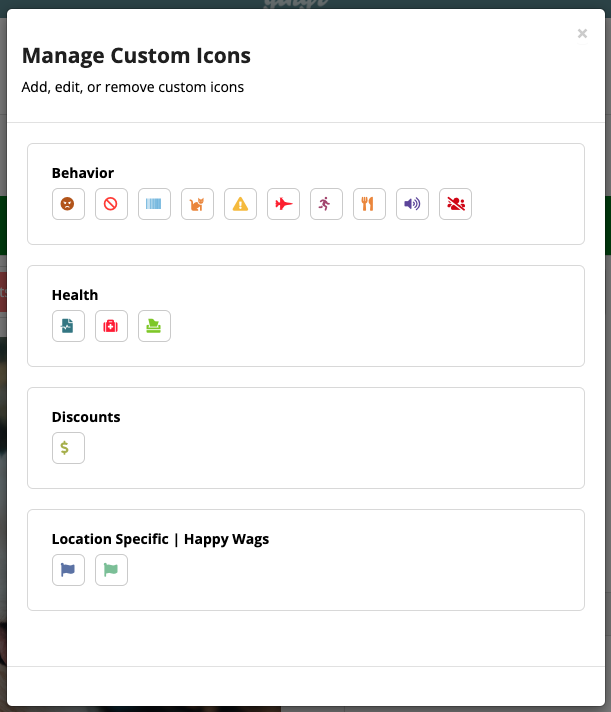Select the purple speaker volume icon
The width and height of the screenshot is (611, 712).
tap(412, 204)
